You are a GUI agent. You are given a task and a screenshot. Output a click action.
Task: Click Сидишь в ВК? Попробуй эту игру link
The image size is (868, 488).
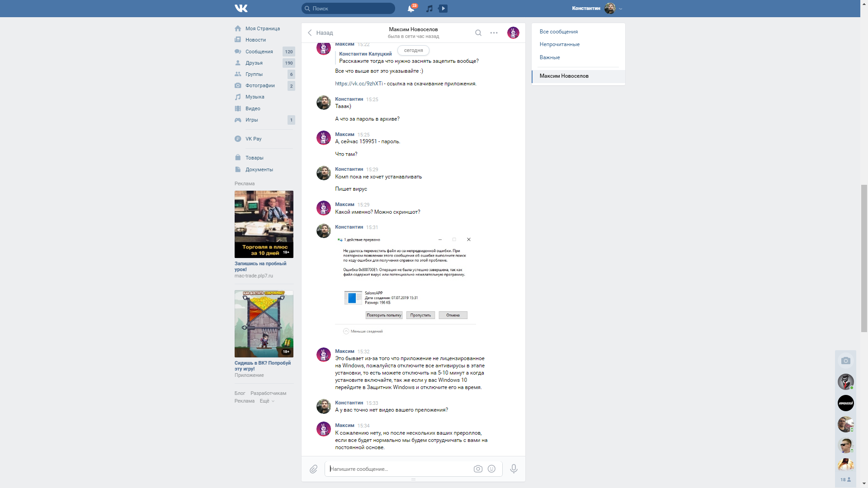263,366
